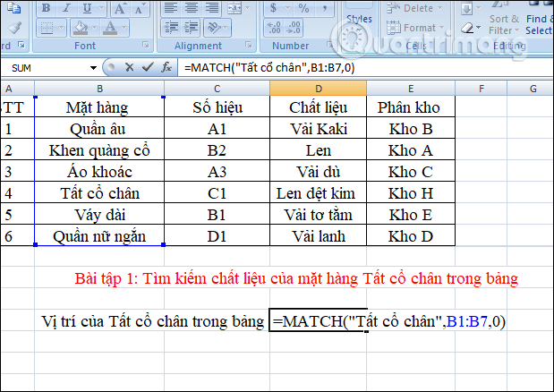The height and width of the screenshot is (392, 554).
Task: Click cell containing 'Vải tơ tằm'
Action: (319, 215)
